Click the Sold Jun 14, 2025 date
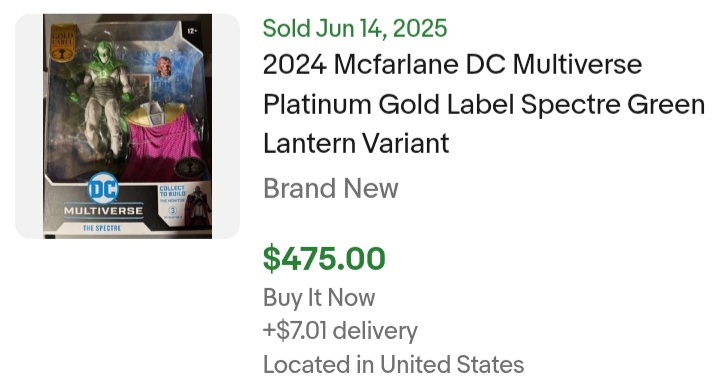This screenshot has height=391, width=720. tap(355, 28)
